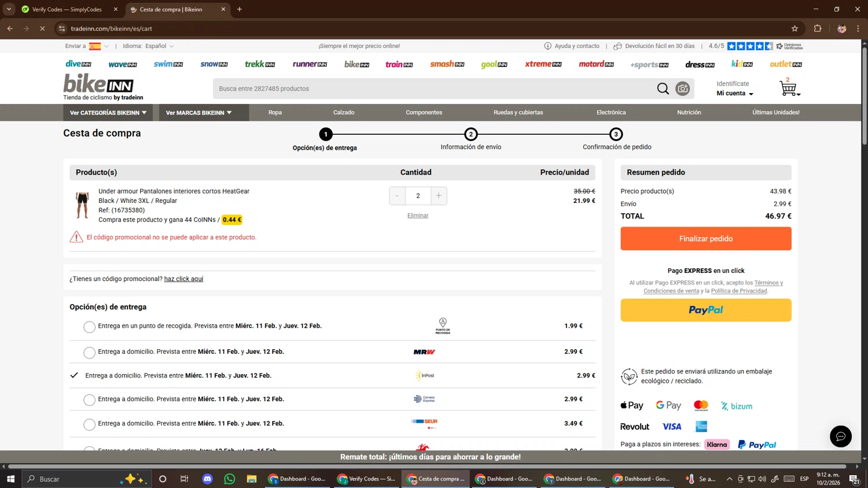Go to diveinn store logo
Viewport: 868px width, 488px height.
point(78,64)
